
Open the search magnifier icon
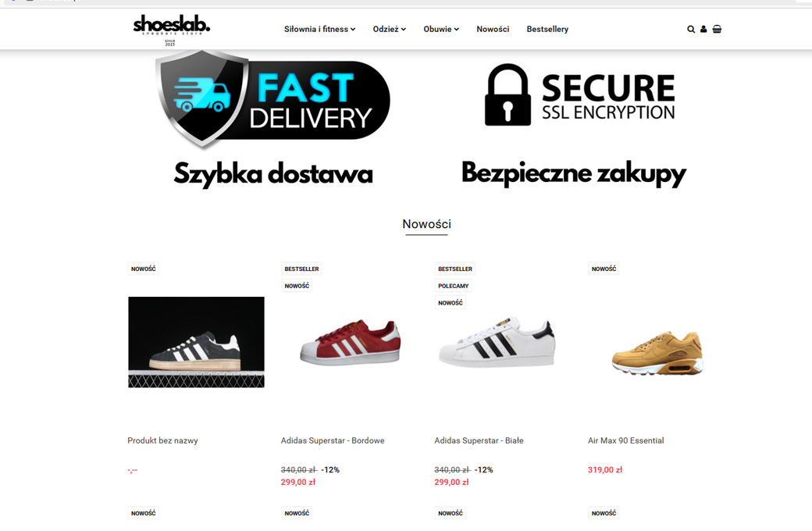click(691, 30)
